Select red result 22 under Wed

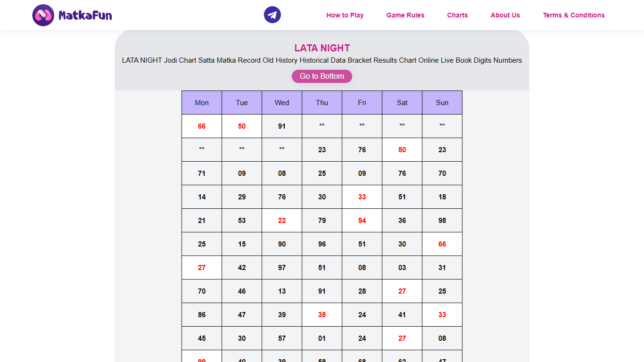tap(281, 220)
